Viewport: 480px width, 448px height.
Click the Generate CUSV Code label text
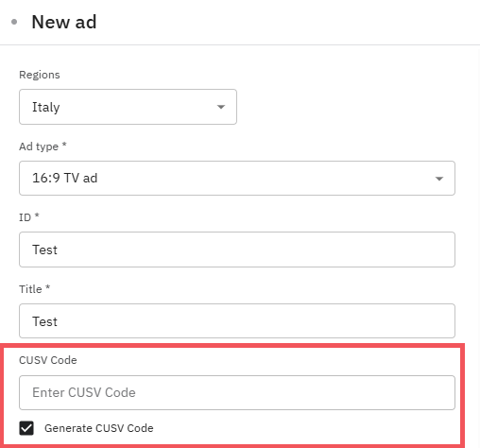(99, 428)
